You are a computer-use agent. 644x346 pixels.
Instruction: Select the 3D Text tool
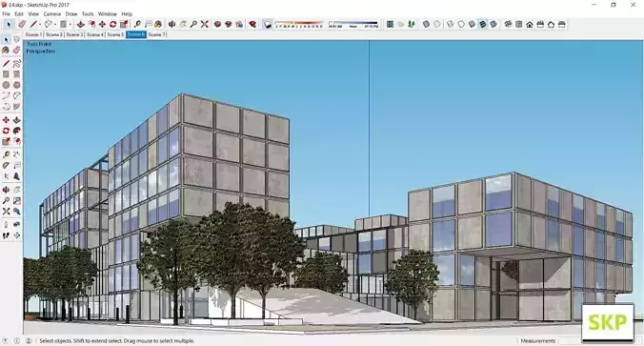tap(16, 176)
